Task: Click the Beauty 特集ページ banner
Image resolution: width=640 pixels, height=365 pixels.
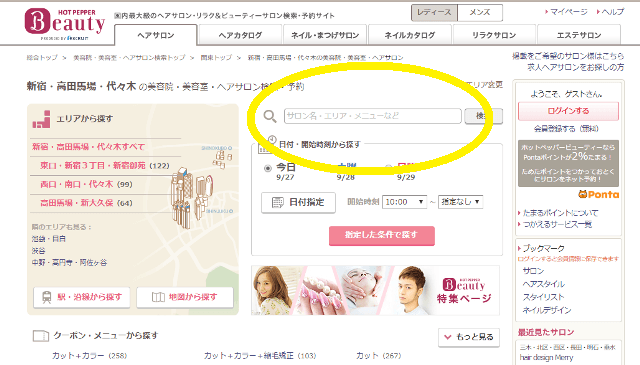Action: coord(375,291)
